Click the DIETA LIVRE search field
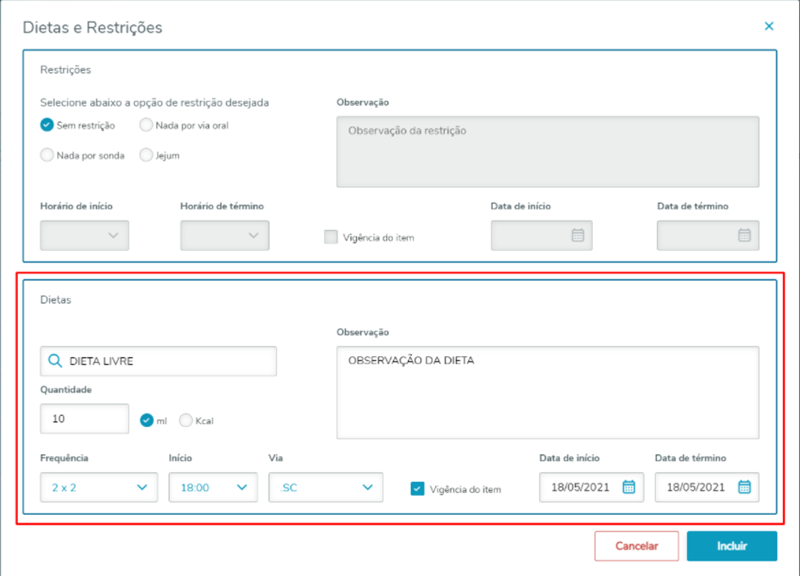Viewport: 800px width, 576px height. (x=159, y=361)
